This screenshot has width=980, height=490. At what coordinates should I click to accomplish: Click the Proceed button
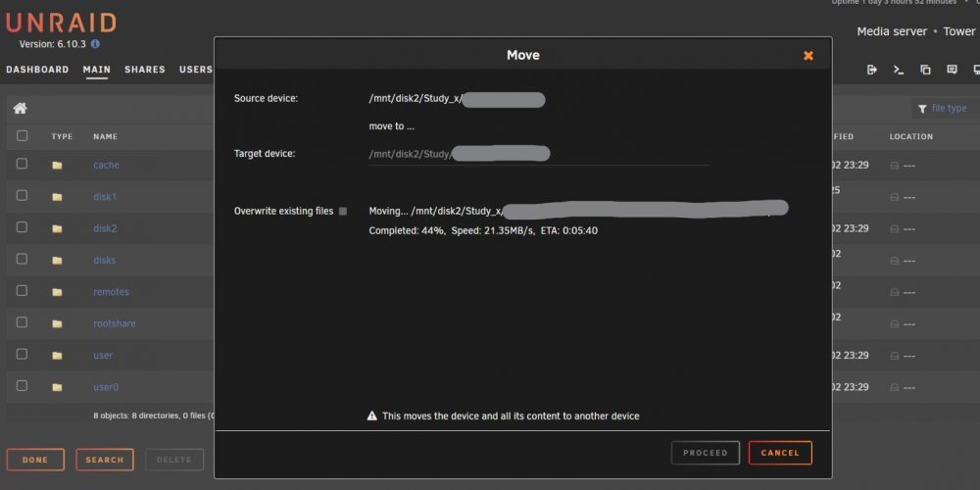point(705,453)
